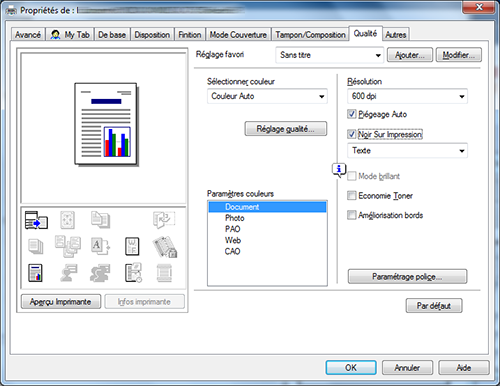Click the greyed letter A watermark icon
Viewport: 500px width, 386px height.
point(100,246)
